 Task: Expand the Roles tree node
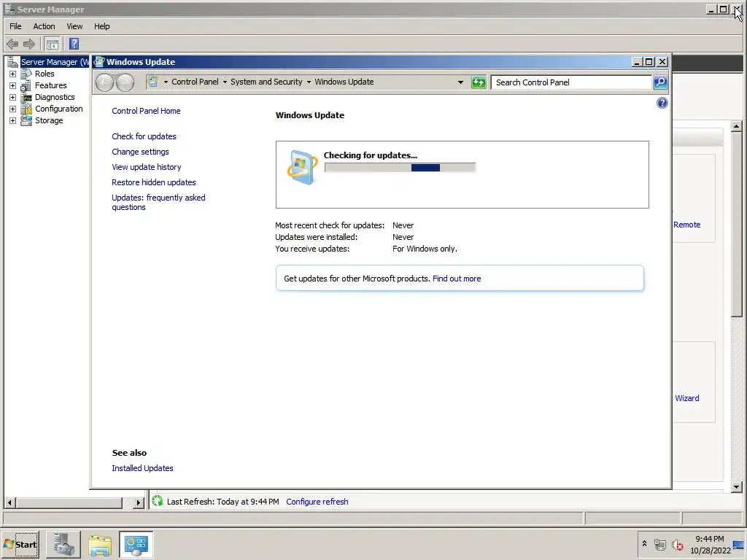(x=13, y=74)
